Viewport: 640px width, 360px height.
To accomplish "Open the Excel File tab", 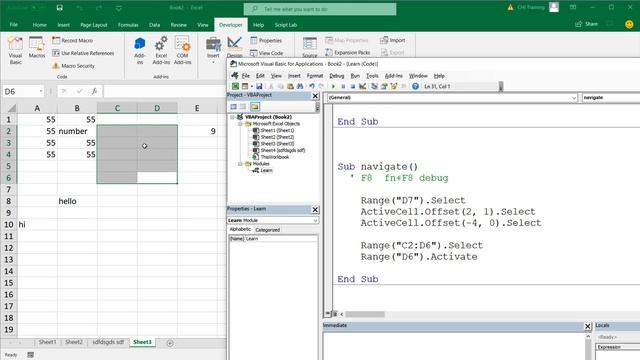I will click(13, 25).
